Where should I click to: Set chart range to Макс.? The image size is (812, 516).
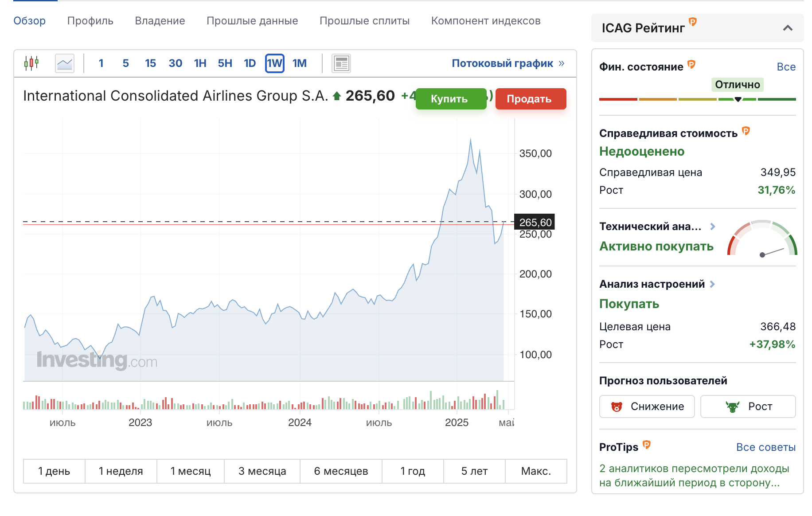click(x=536, y=471)
